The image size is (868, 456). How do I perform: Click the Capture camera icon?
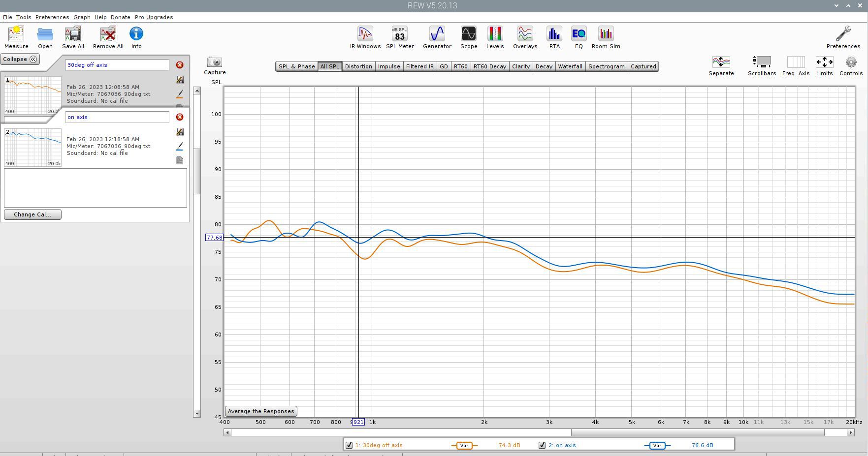pos(215,62)
